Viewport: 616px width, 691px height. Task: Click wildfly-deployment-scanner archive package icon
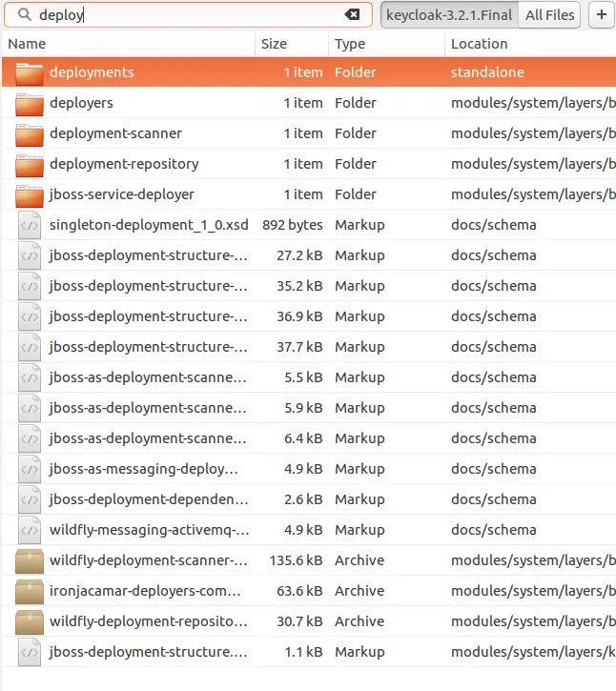[x=30, y=561]
